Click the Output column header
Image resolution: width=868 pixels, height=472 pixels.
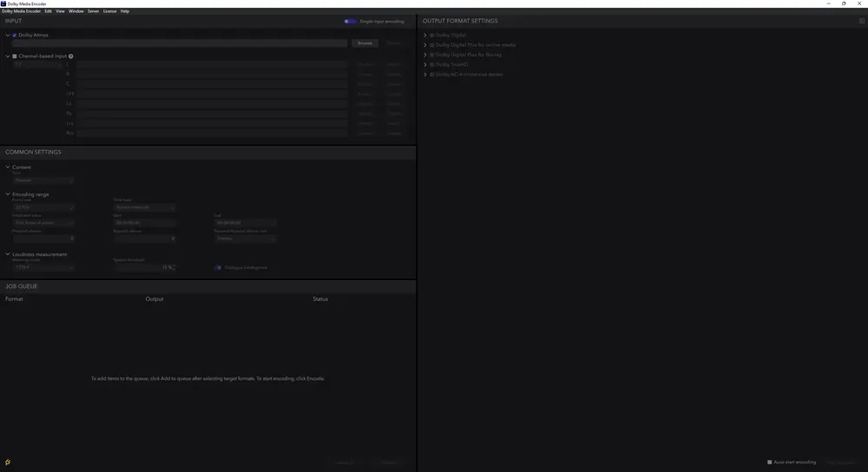coord(155,298)
